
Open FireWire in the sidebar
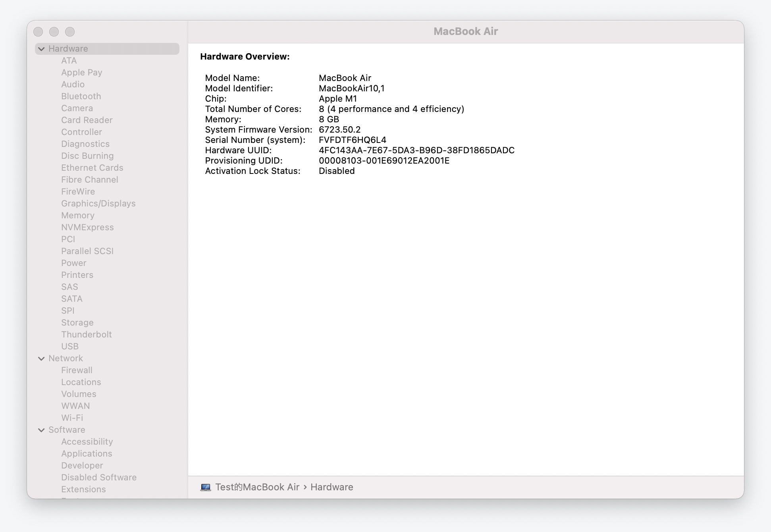coord(78,192)
